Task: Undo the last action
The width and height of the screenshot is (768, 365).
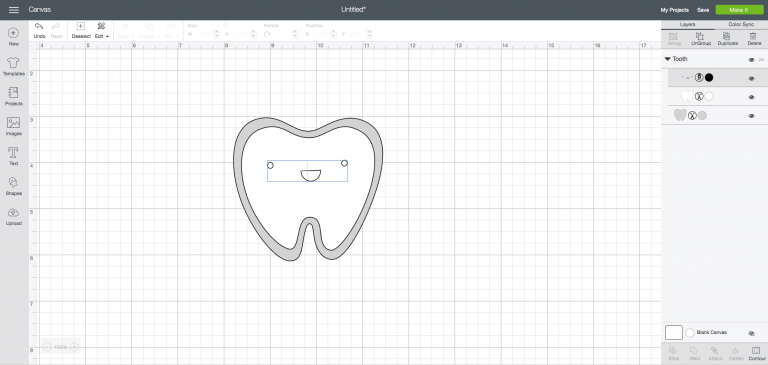Action: [39, 30]
